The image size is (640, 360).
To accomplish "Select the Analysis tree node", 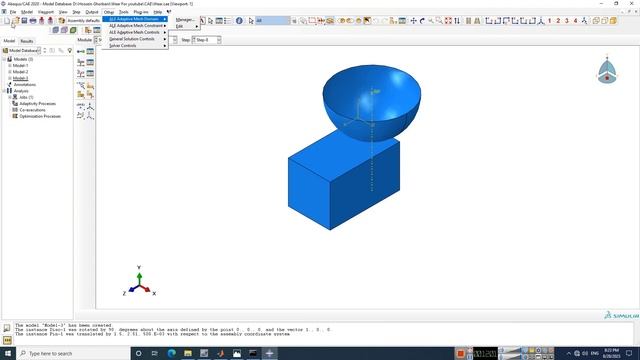I will point(21,91).
